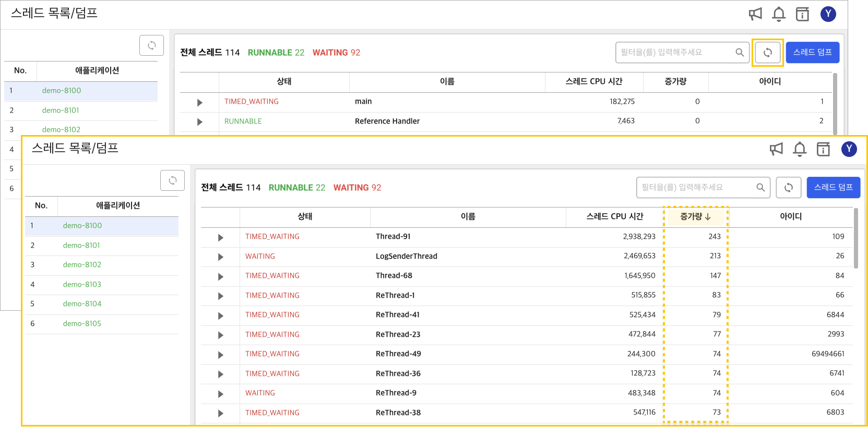Click the info window icon in back window
Screen dimensions: 868x427
pyautogui.click(x=802, y=14)
